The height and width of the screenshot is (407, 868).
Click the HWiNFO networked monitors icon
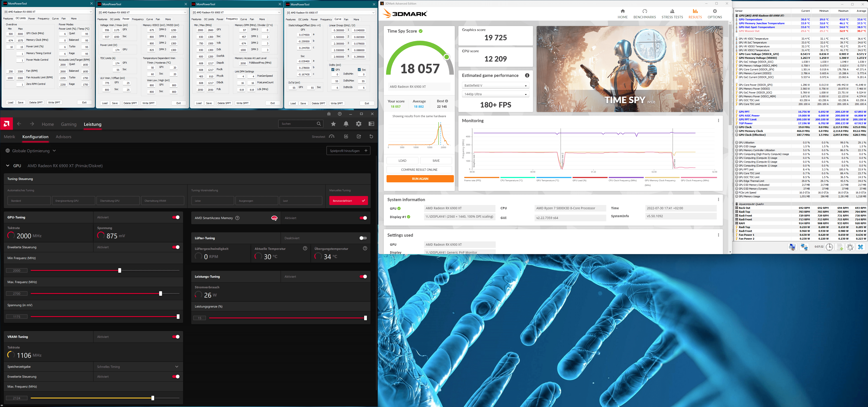coord(804,247)
